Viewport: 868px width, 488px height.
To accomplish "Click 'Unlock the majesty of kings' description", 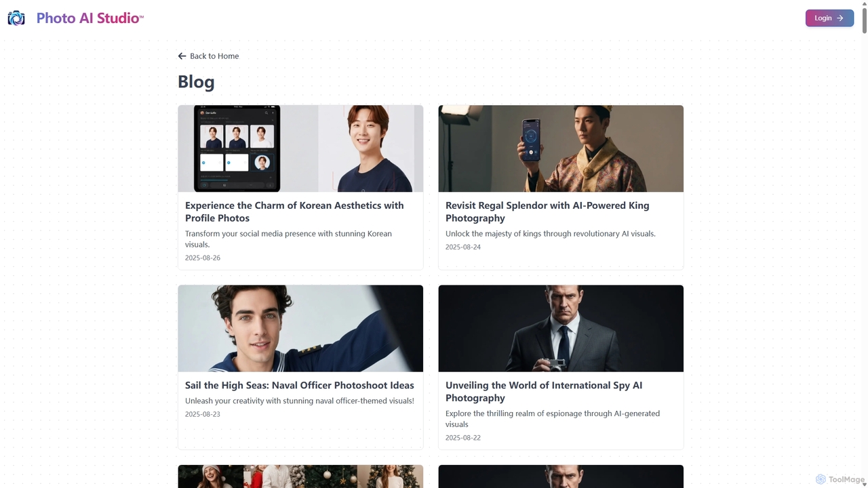I will click(551, 234).
